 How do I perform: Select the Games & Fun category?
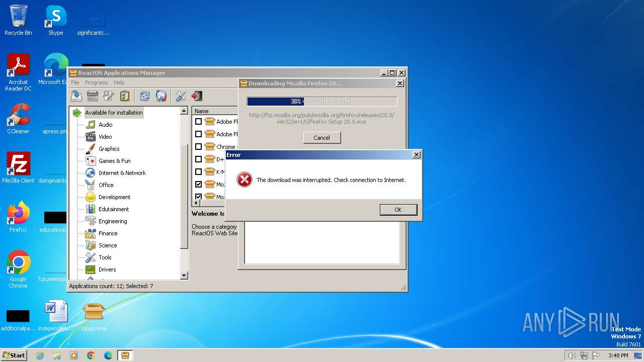click(115, 161)
